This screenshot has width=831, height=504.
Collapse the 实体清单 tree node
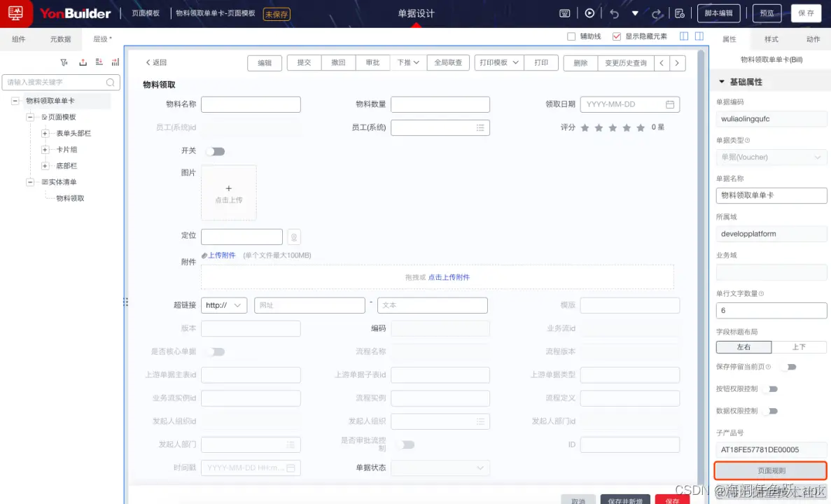coord(30,182)
